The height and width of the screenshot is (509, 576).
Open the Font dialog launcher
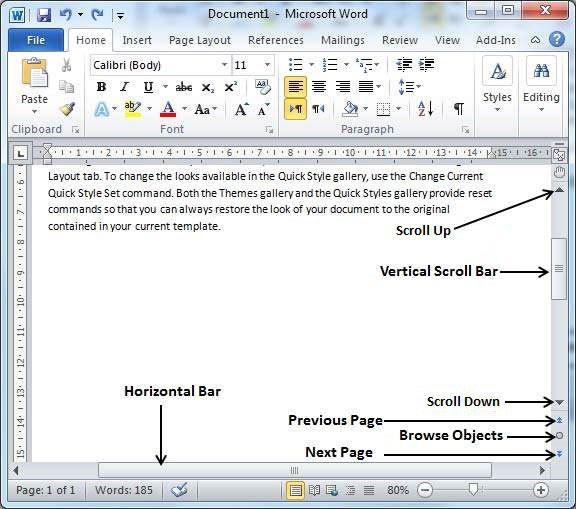coord(270,130)
